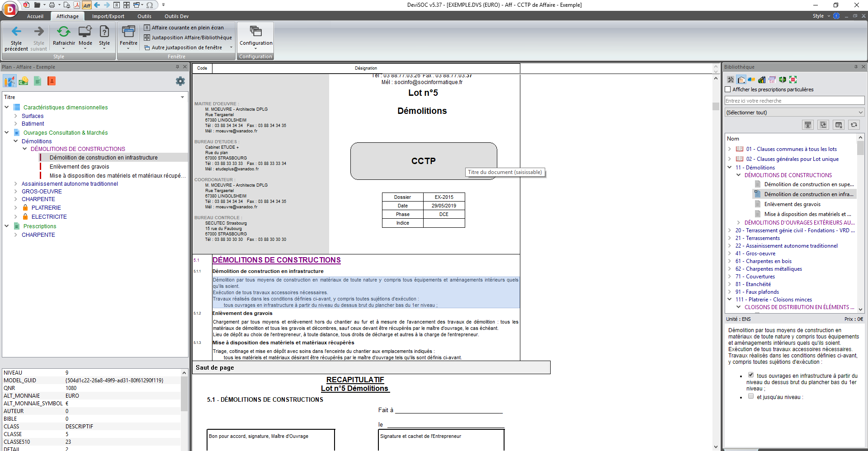Click the house icon in Bibliothèque toolbar

(741, 80)
